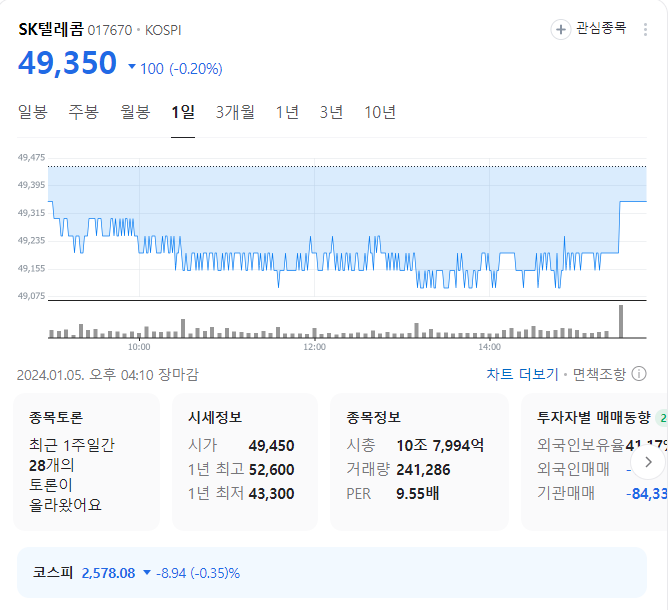Click the intraday price line chart
Image resolution: width=668 pixels, height=610 pixels.
347,229
